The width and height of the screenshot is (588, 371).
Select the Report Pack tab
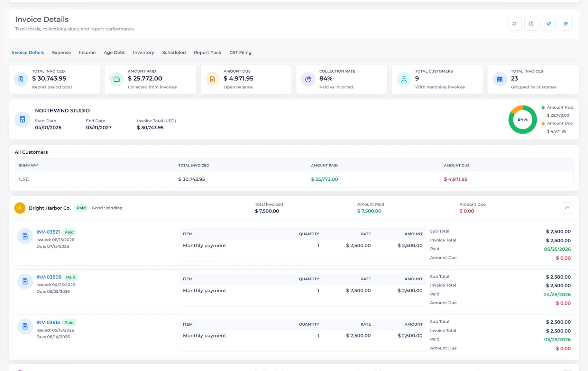coord(208,53)
